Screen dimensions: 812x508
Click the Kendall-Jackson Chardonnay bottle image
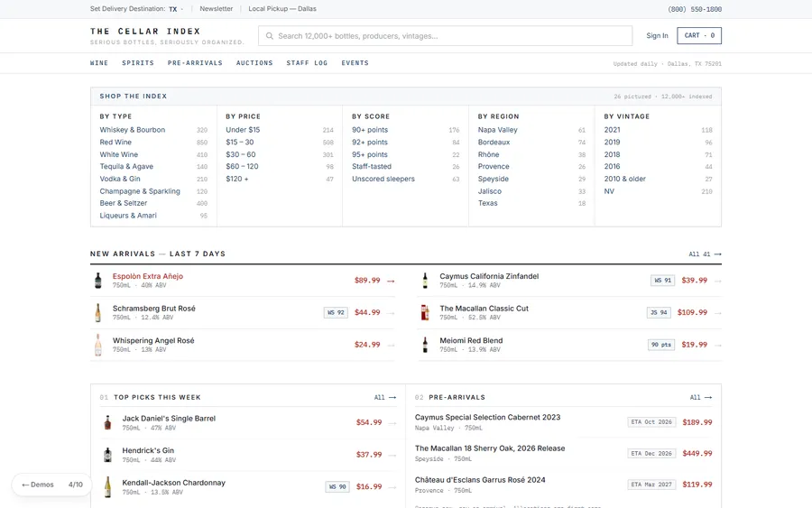107,487
